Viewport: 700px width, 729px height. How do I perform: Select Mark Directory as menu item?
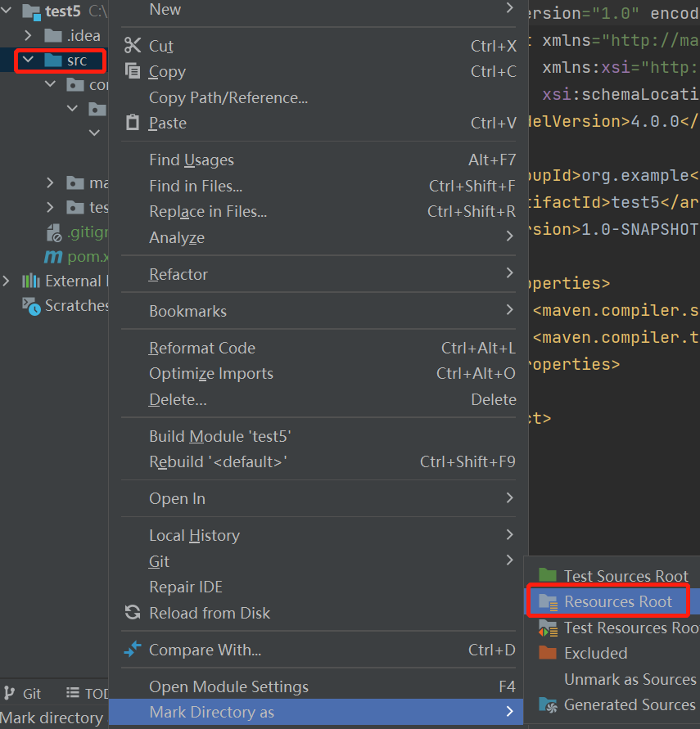(316, 712)
